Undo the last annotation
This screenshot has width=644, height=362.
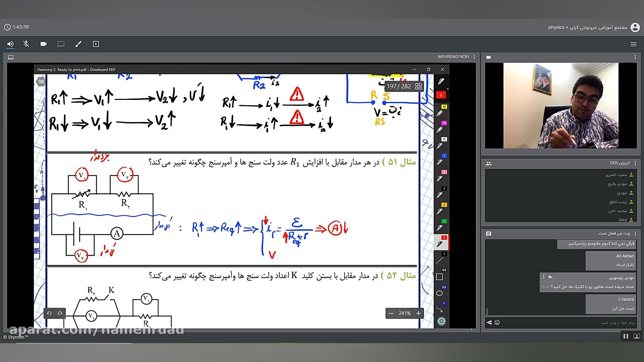pyautogui.click(x=49, y=313)
